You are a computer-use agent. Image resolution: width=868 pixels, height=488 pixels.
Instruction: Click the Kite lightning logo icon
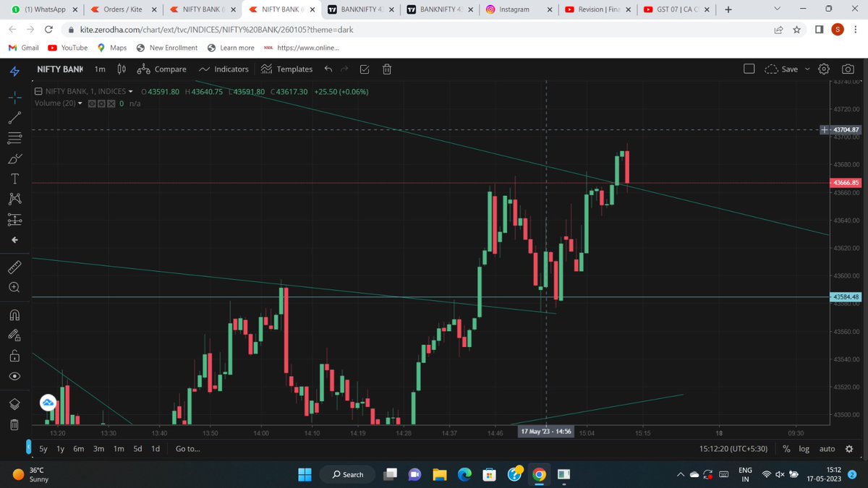[14, 70]
